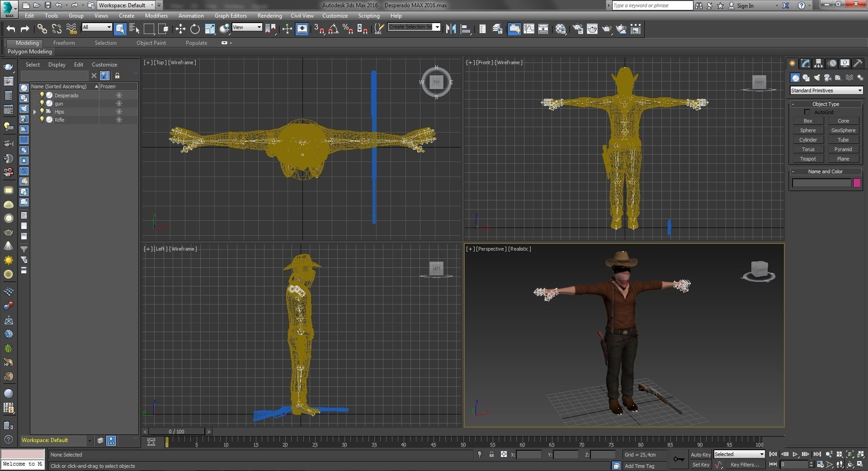
Task: Open the Standard Primitives dropdown
Action: 826,90
